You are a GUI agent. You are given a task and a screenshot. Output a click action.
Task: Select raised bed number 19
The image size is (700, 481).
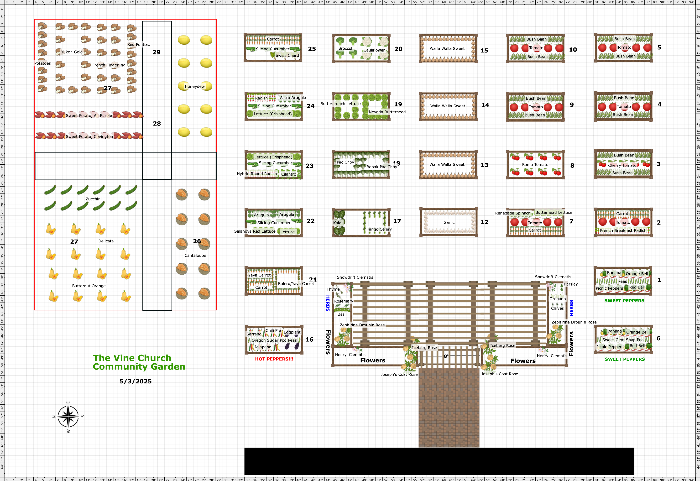tap(361, 106)
